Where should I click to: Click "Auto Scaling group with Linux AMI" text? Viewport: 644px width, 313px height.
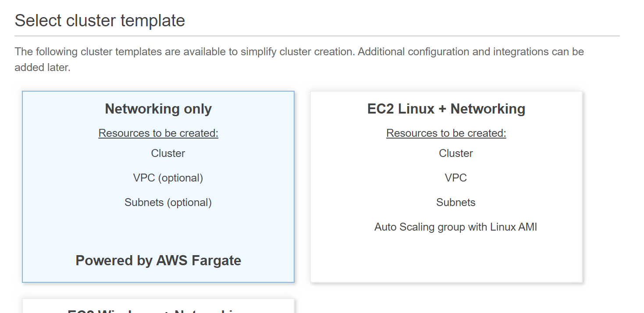pyautogui.click(x=455, y=227)
